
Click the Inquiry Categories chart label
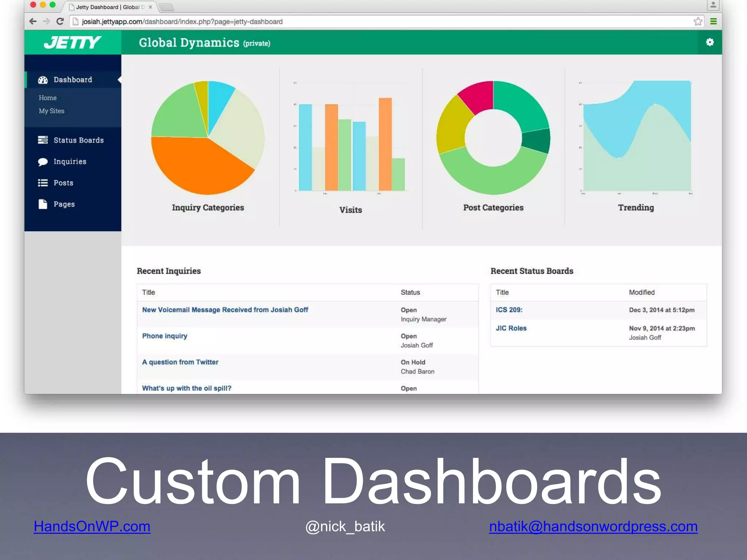pyautogui.click(x=208, y=207)
